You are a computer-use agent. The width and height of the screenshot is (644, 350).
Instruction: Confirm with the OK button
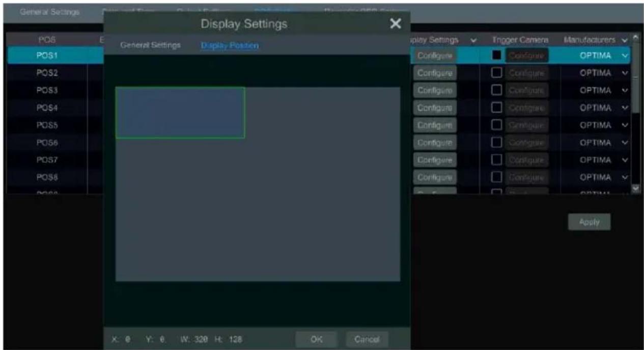click(x=316, y=339)
